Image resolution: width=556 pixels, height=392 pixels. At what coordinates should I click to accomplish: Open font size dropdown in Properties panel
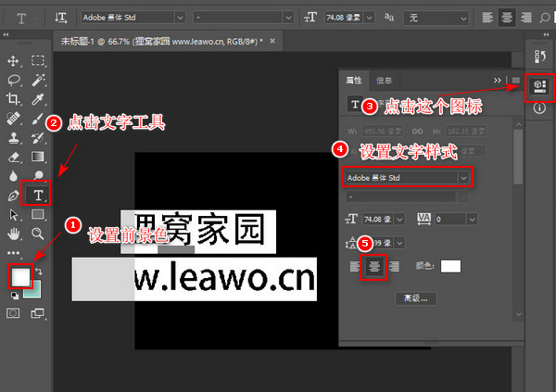[399, 220]
